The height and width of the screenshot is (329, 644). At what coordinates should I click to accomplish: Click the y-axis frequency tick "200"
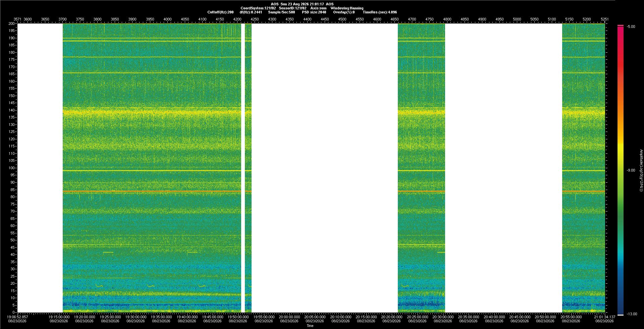[x=12, y=23]
